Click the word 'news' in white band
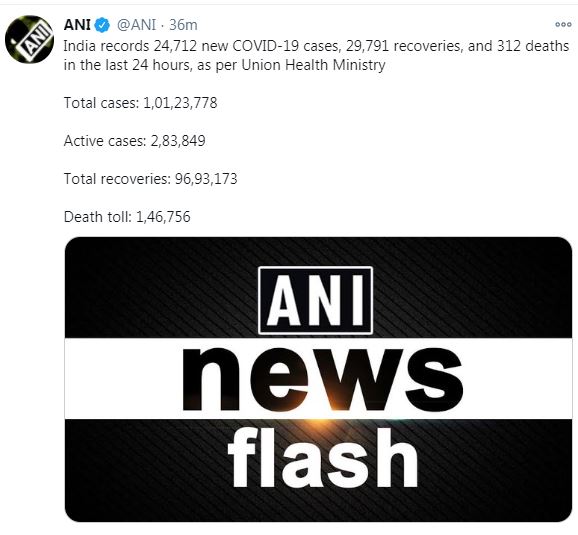This screenshot has width=578, height=535. tap(323, 379)
